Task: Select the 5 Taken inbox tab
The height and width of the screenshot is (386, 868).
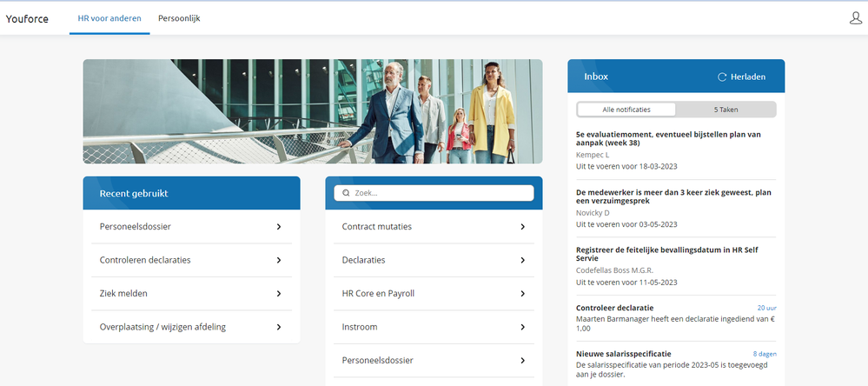Action: click(x=726, y=110)
